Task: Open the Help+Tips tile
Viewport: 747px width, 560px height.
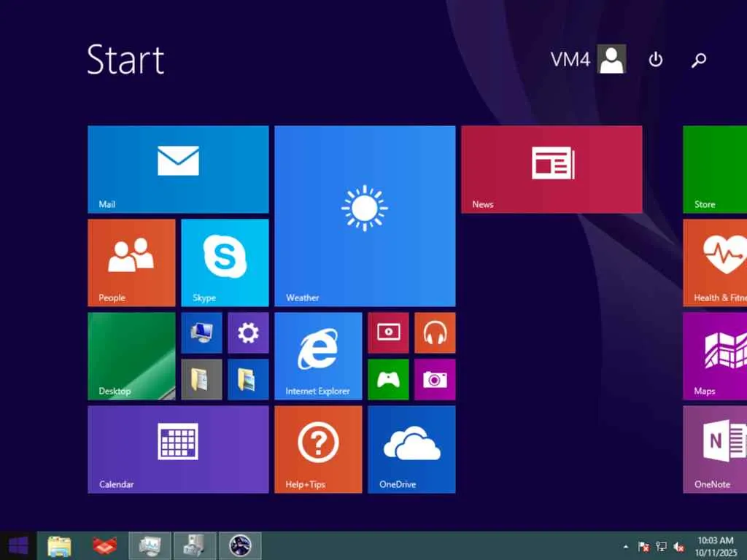Action: 318,449
